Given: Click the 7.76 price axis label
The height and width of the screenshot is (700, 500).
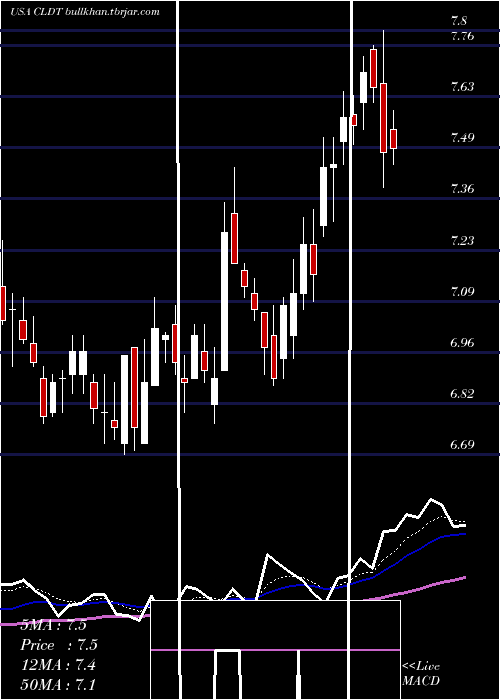Looking at the screenshot, I should pyautogui.click(x=462, y=36).
